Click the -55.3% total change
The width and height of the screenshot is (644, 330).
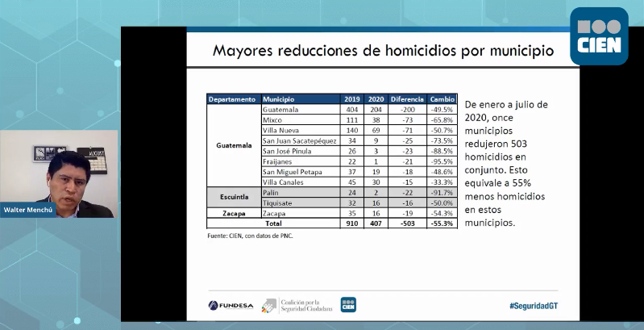click(x=442, y=223)
